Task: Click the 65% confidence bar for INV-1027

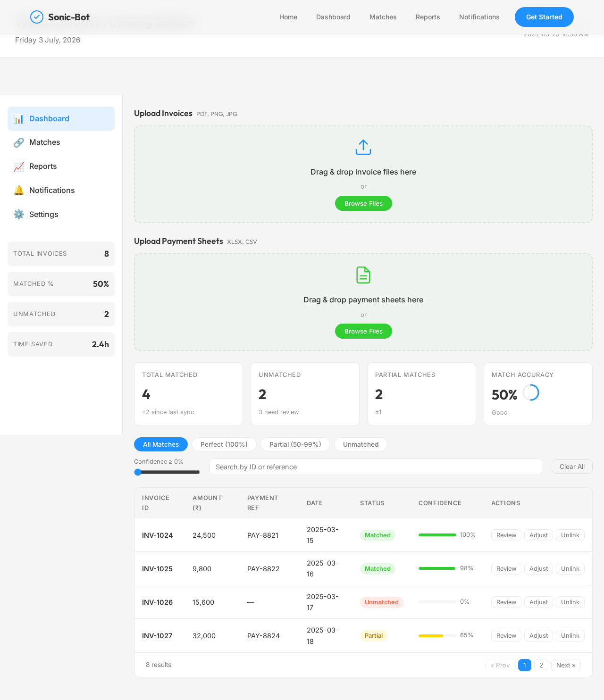Action: [x=437, y=636]
